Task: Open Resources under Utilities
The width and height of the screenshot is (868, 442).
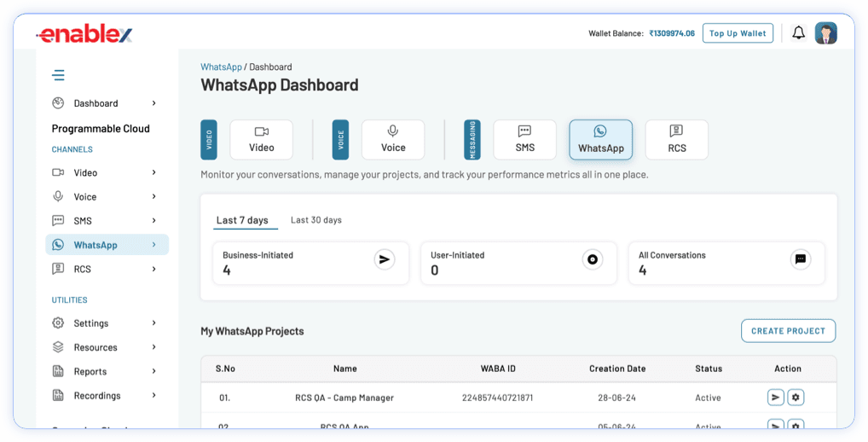Action: [105, 347]
